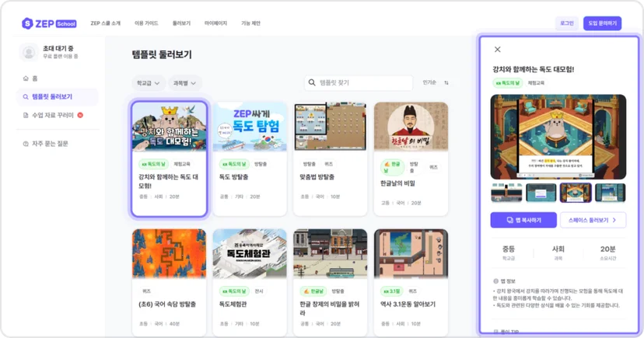The height and width of the screenshot is (338, 644).
Task: Click the 템플릿 둘러보기 page heading
Action: (162, 54)
